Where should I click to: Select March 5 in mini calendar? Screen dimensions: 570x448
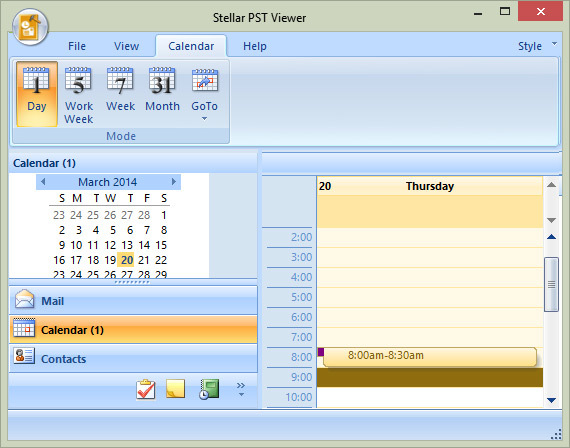[113, 230]
